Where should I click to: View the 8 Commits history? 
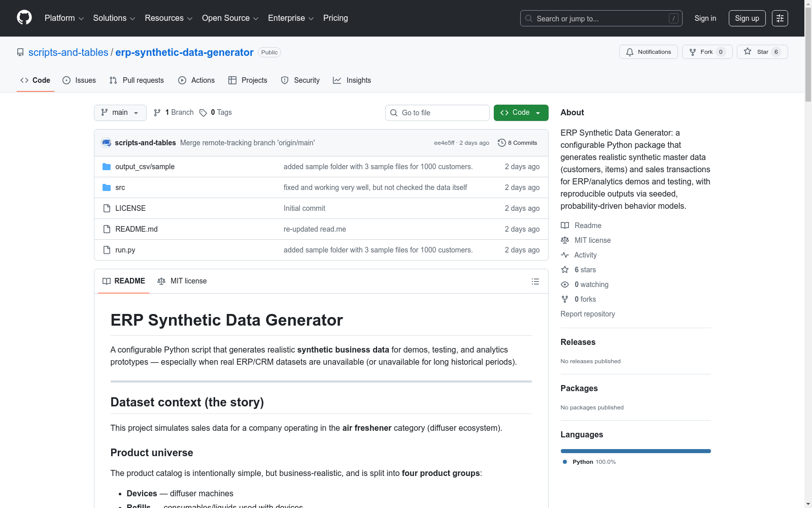pos(518,143)
